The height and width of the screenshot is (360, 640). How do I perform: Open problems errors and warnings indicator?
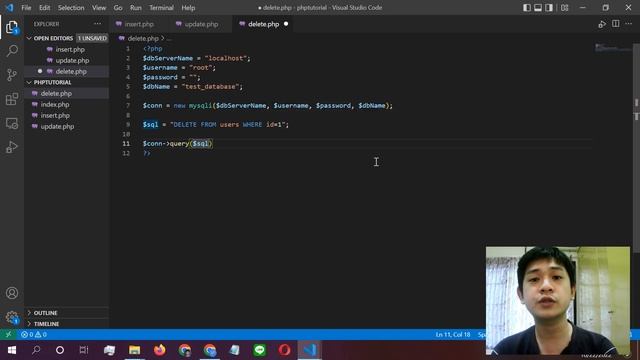point(34,335)
